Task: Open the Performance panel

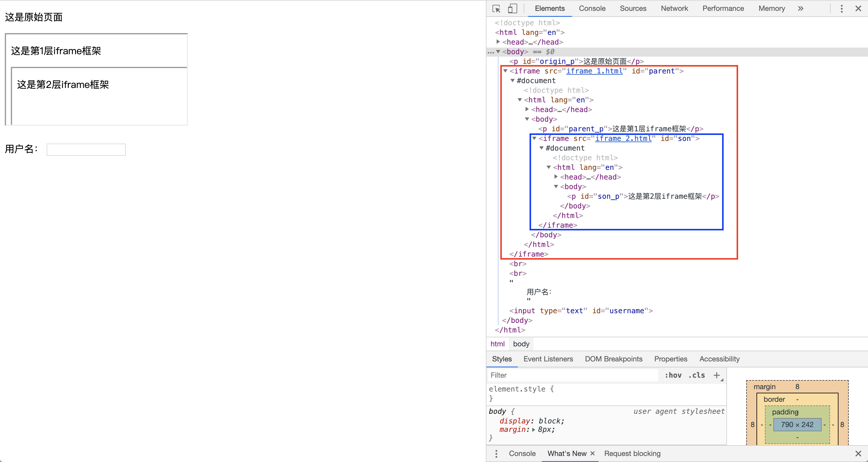Action: (x=722, y=8)
